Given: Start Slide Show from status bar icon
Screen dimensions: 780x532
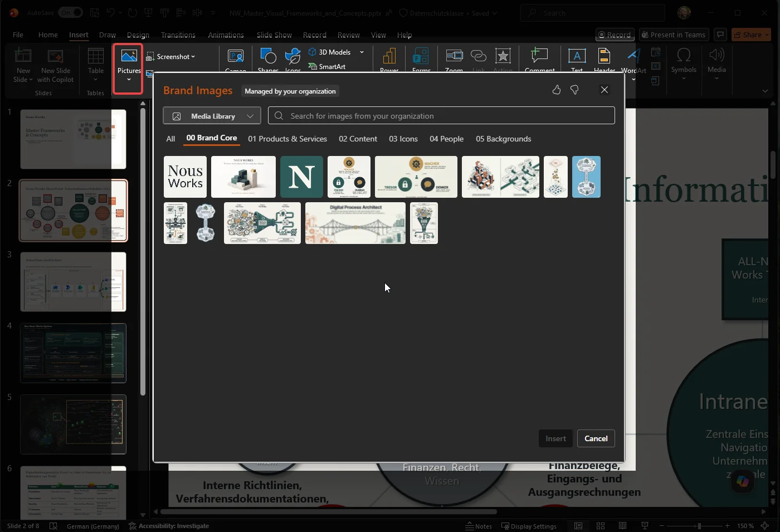Looking at the screenshot, I should click(645, 526).
